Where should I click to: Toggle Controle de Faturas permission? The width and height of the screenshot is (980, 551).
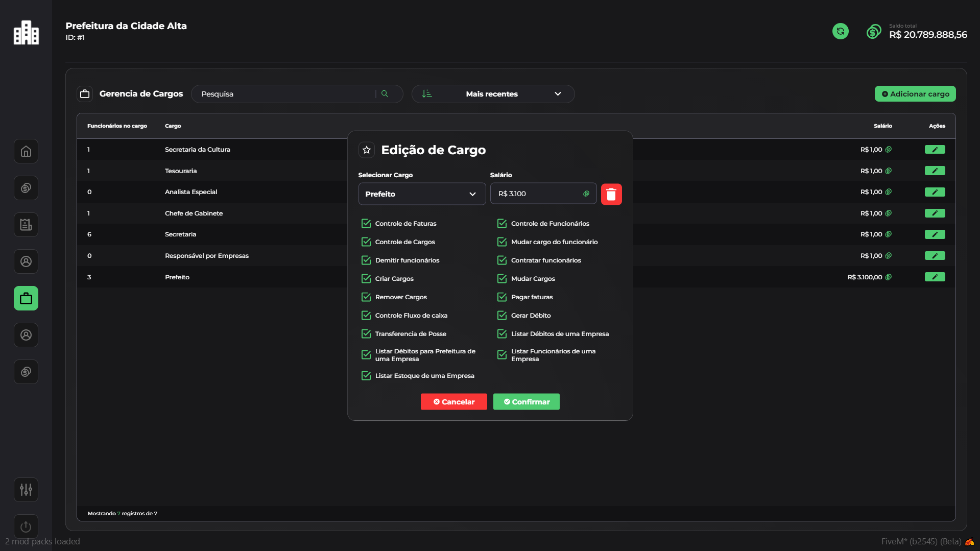(366, 223)
